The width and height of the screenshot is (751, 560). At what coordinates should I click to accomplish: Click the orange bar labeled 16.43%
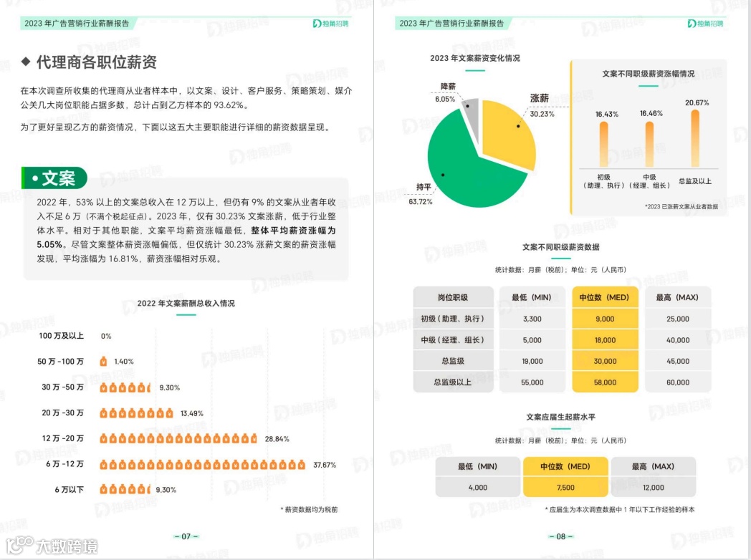604,144
